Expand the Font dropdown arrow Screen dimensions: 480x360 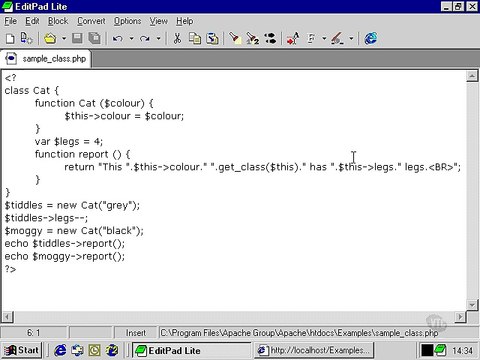coord(324,39)
